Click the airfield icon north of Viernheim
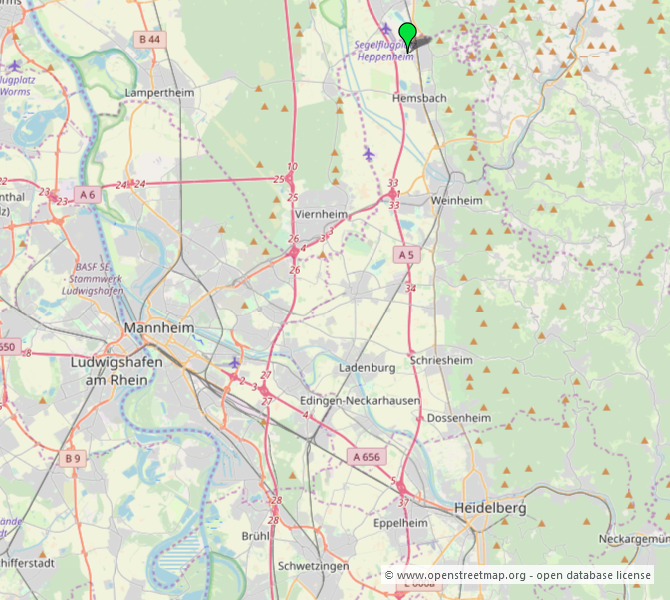The width and height of the screenshot is (670, 600). click(368, 153)
